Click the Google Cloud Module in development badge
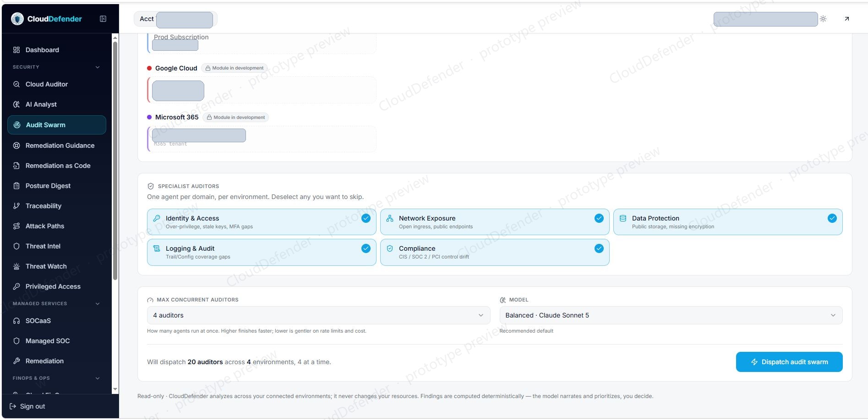Viewport: 868px width, 420px height. (x=234, y=68)
